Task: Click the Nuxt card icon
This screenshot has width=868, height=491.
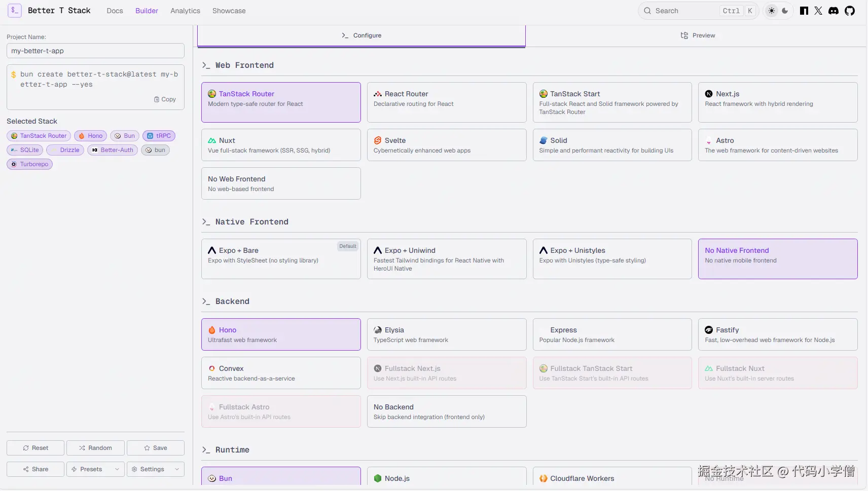Action: point(212,140)
